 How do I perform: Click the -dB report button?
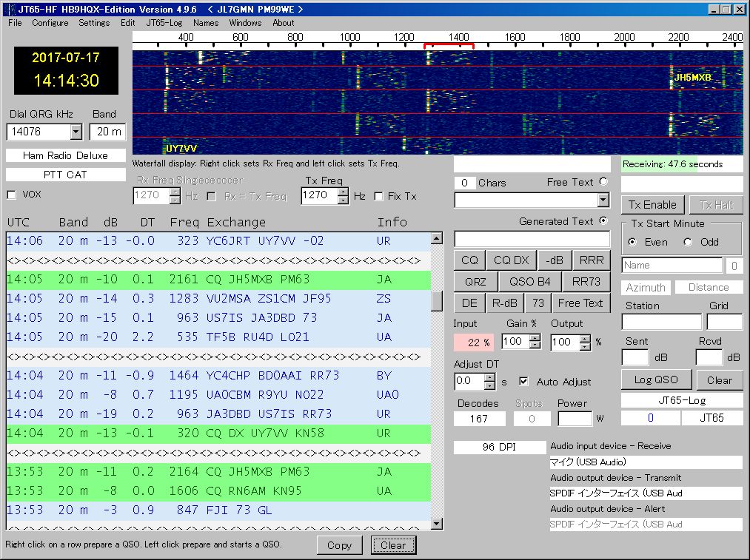tap(554, 260)
